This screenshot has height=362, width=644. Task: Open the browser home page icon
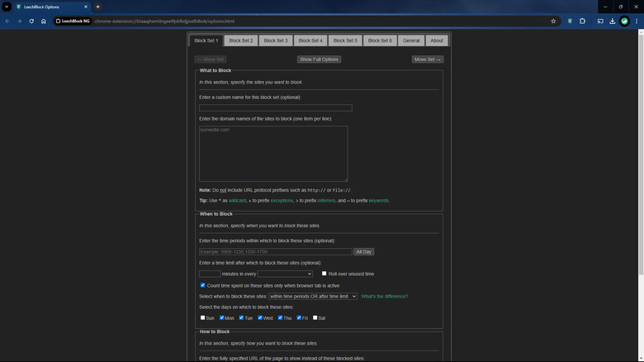tap(44, 21)
